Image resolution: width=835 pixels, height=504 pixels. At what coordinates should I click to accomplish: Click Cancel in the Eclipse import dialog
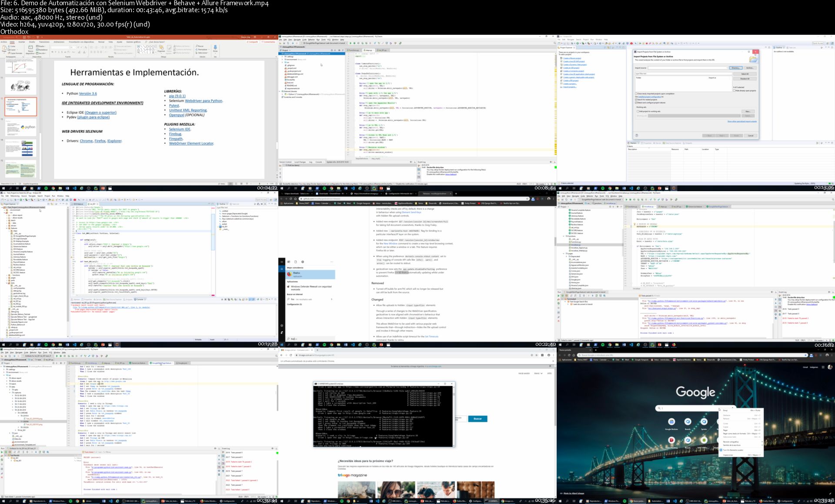pyautogui.click(x=751, y=136)
